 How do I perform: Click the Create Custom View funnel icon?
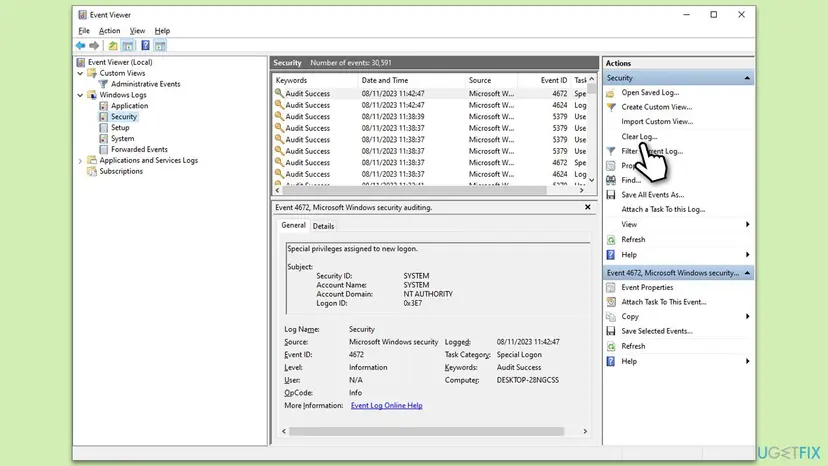coord(611,107)
